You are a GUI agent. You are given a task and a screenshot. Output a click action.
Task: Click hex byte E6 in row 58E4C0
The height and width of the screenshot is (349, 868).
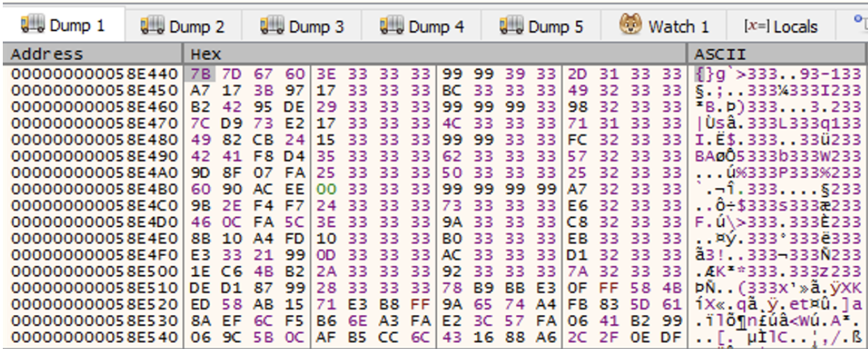(577, 206)
